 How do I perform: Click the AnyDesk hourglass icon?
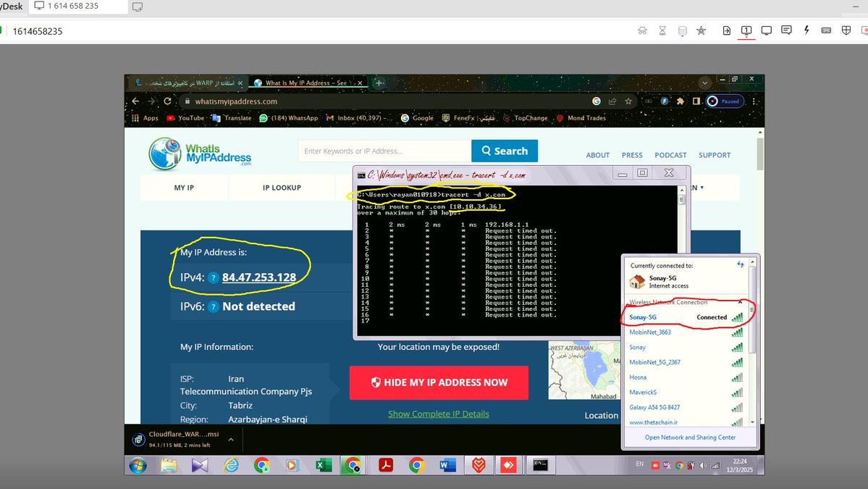662,31
